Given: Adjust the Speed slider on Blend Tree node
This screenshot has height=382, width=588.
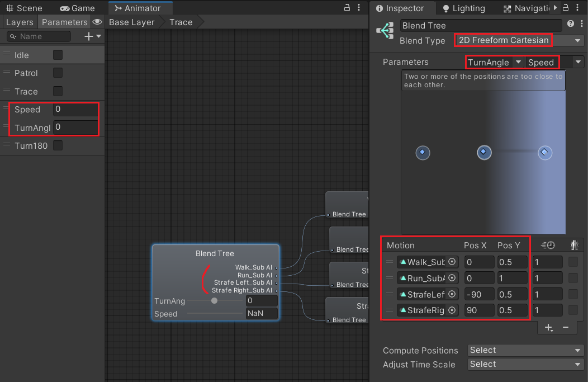Looking at the screenshot, I should click(x=215, y=313).
